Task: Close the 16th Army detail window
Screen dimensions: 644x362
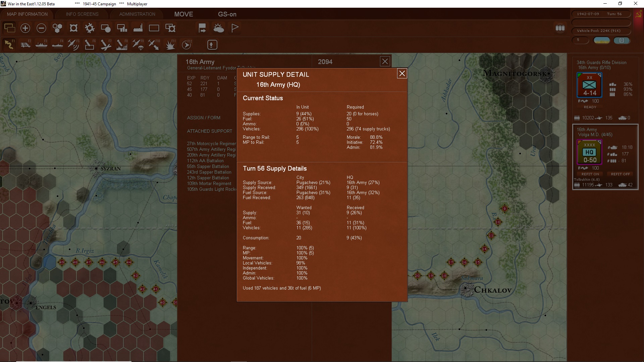Action: point(385,61)
